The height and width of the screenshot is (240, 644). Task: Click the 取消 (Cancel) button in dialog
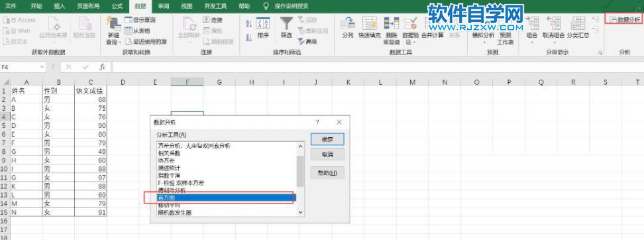point(327,154)
